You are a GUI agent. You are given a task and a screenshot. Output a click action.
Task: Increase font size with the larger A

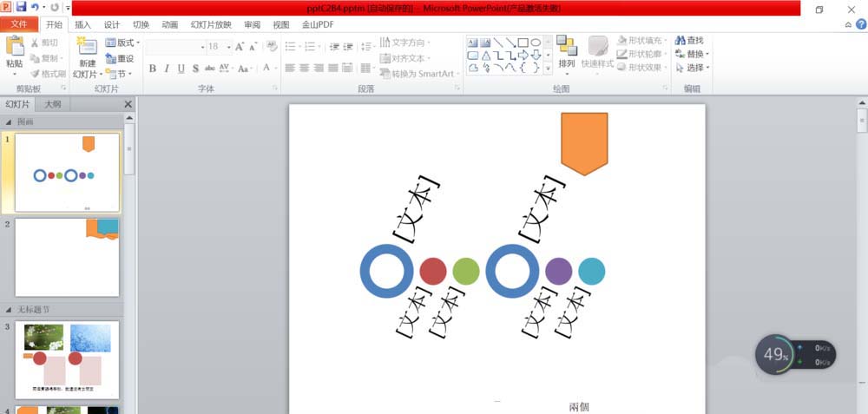[x=240, y=47]
